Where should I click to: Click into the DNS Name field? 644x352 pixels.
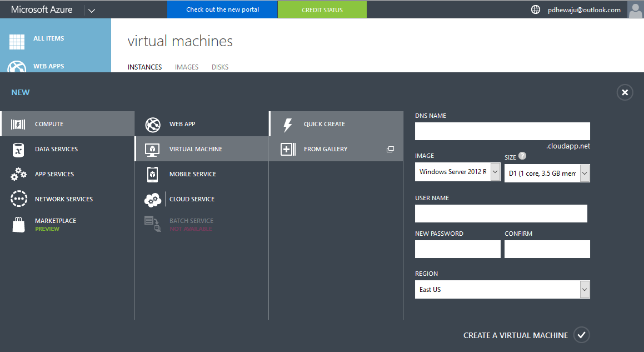pyautogui.click(x=502, y=131)
